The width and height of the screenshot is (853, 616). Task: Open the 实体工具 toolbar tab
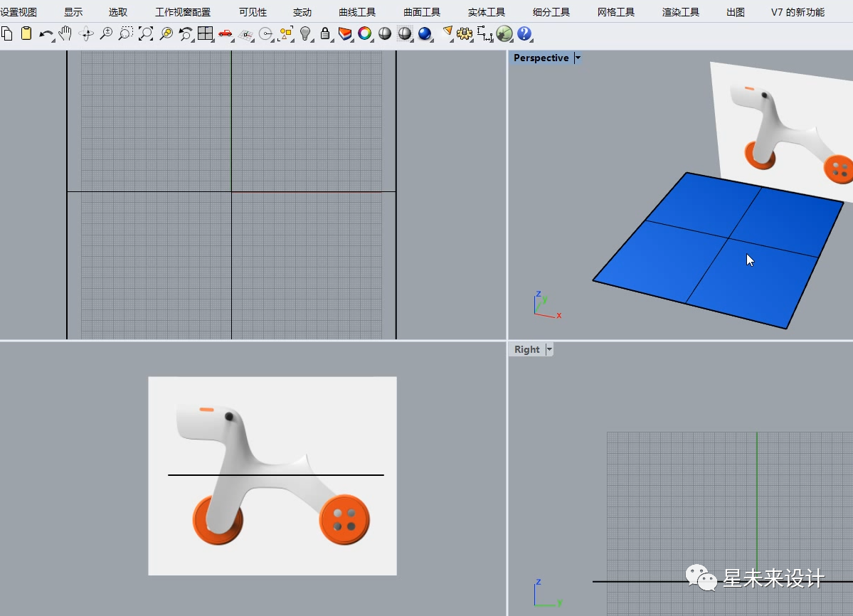[x=487, y=12]
